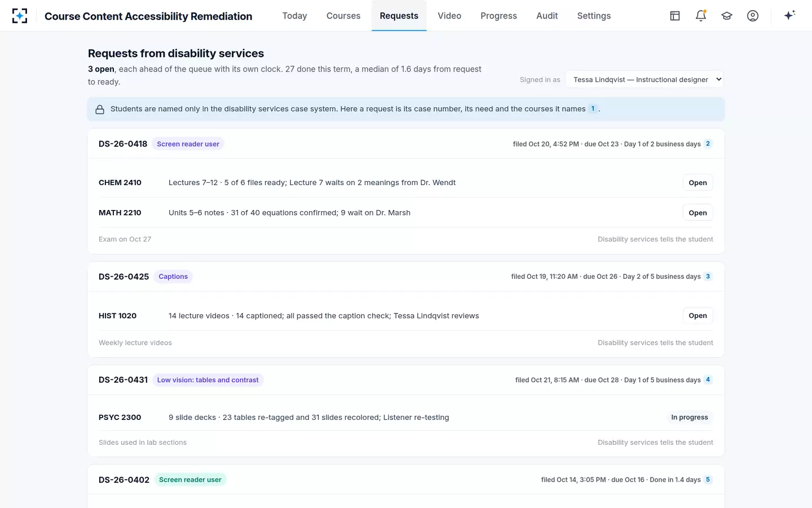Image resolution: width=812 pixels, height=508 pixels.
Task: Select the Requests tab
Action: [x=399, y=16]
